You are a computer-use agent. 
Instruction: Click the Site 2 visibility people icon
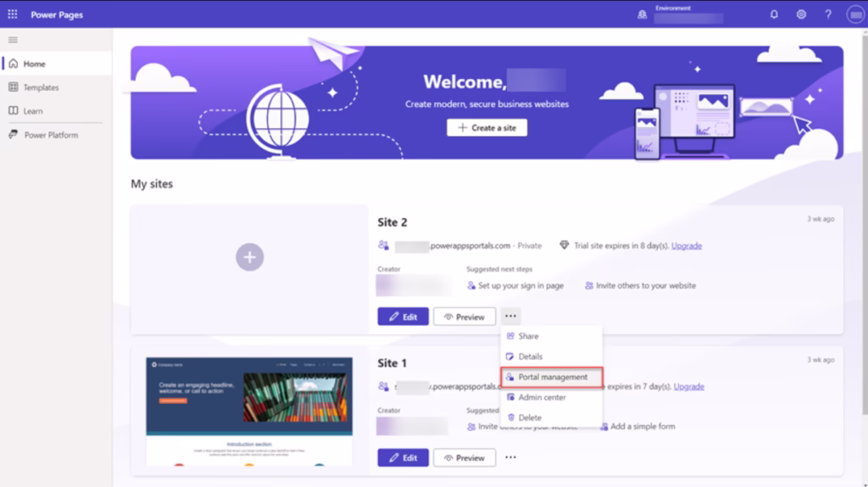coord(384,245)
